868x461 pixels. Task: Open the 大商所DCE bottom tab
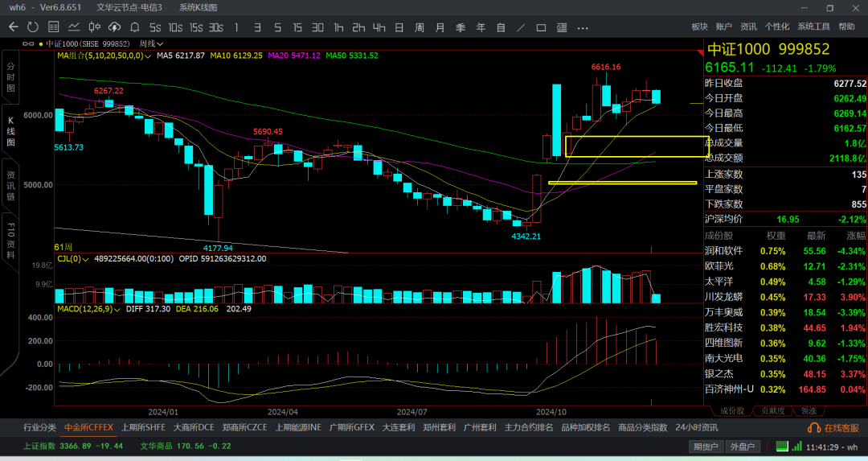coord(194,427)
